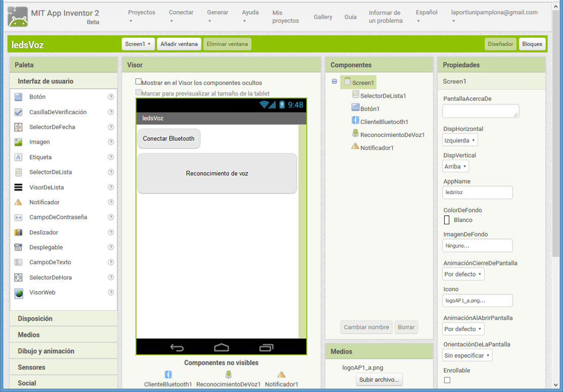Viewport: 563px width, 392px height.
Task: Collapse the Screen1 tree node
Action: tap(335, 81)
